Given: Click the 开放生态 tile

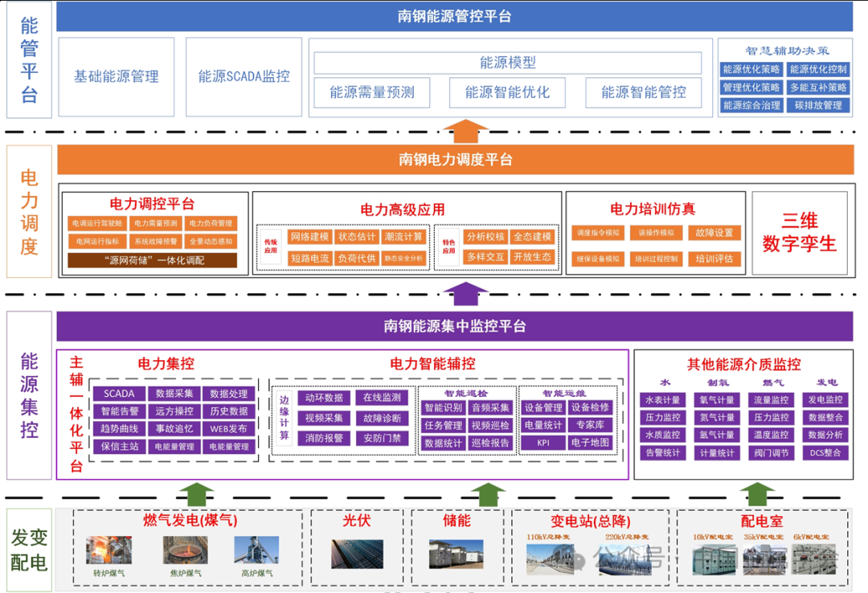Looking at the screenshot, I should (x=533, y=257).
